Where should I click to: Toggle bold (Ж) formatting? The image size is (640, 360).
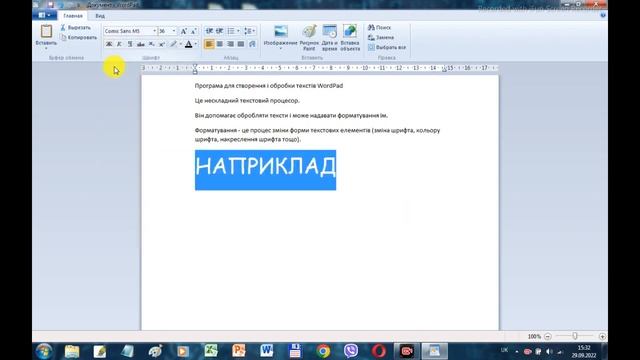109,44
